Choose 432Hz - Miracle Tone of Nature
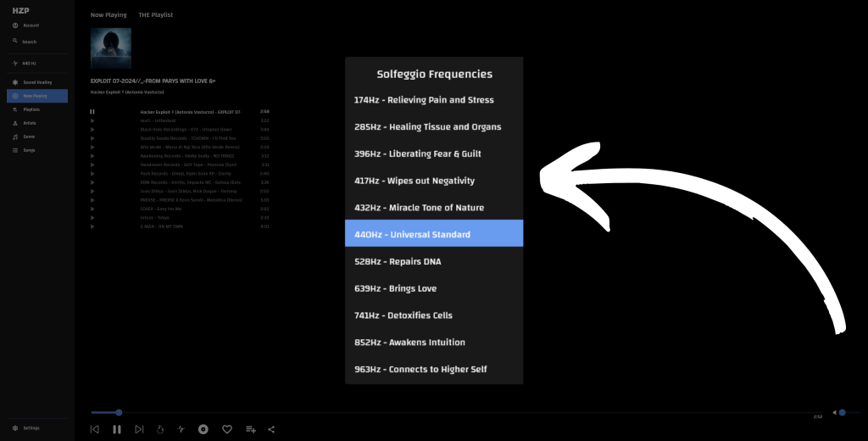This screenshot has width=868, height=441. point(433,208)
